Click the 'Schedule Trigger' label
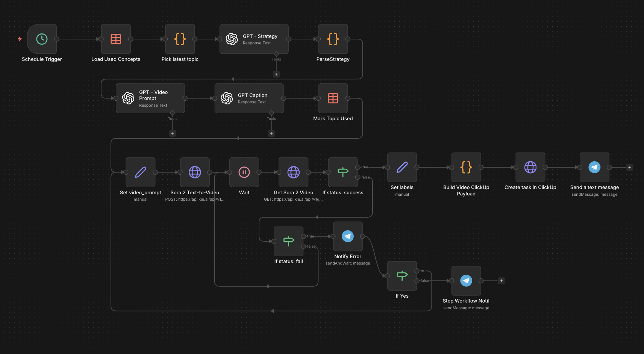Image resolution: width=644 pixels, height=354 pixels. tap(42, 59)
